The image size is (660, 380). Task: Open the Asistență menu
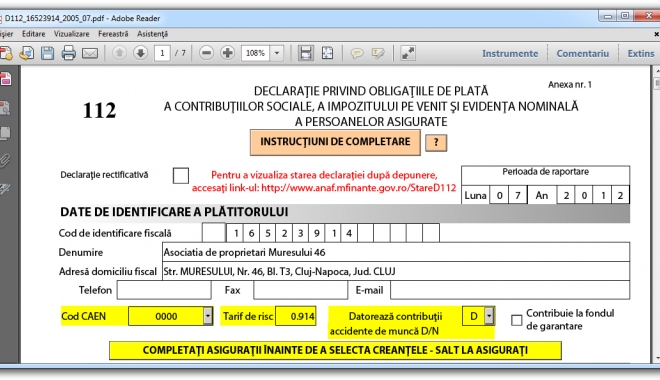[x=152, y=34]
